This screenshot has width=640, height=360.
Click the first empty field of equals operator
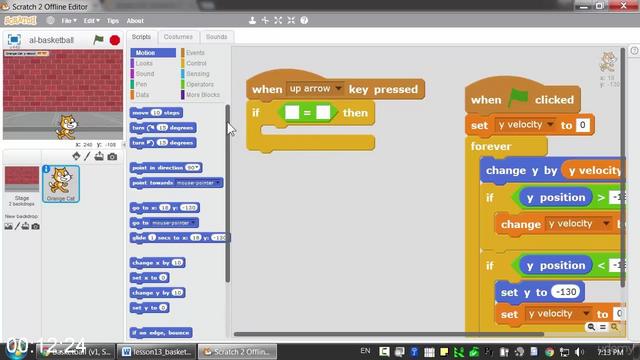click(292, 113)
